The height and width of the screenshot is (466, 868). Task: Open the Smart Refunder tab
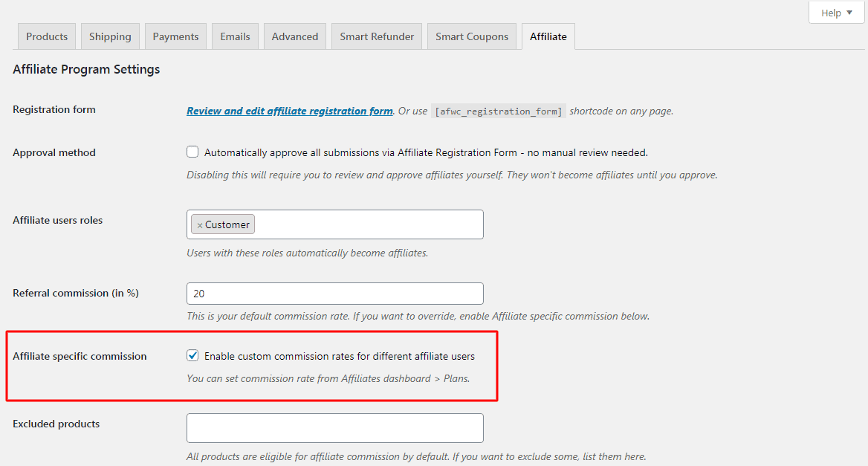pyautogui.click(x=377, y=36)
